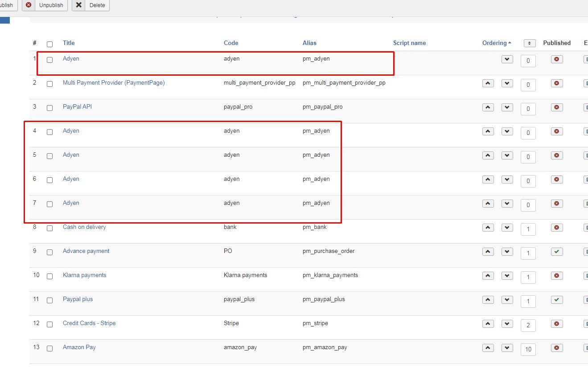This screenshot has width=588, height=367.
Task: Click save order icon in header
Action: point(530,43)
